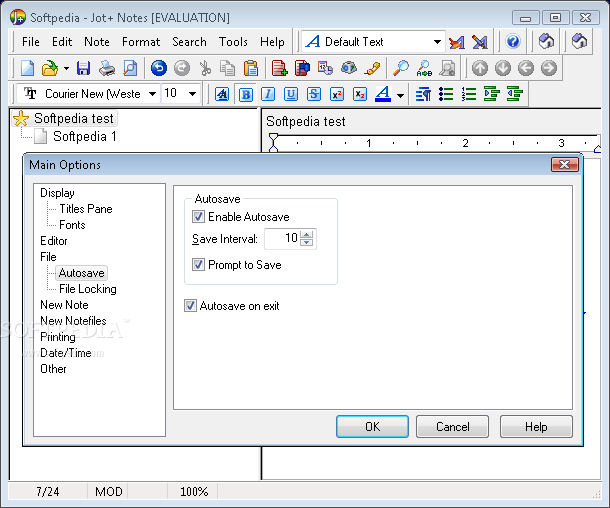Uncheck Autosave on exit checkbox
The image size is (610, 508).
pos(190,306)
